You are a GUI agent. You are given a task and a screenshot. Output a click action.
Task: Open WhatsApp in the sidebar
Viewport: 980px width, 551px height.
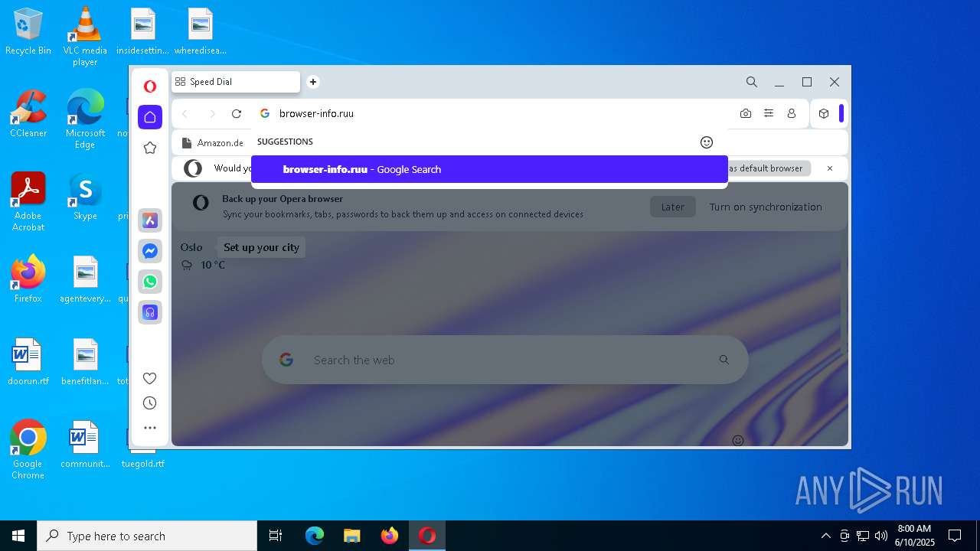tap(150, 282)
